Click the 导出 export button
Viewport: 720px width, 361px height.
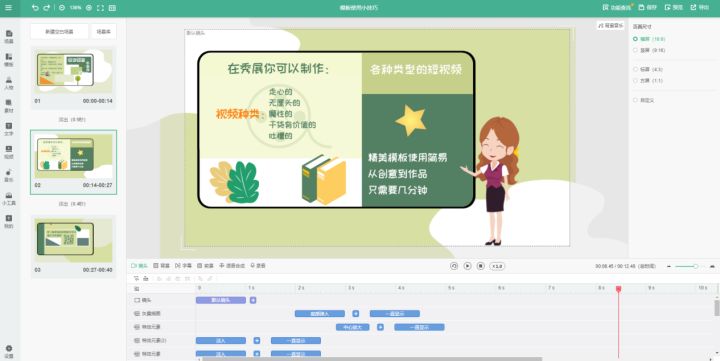(x=700, y=7)
